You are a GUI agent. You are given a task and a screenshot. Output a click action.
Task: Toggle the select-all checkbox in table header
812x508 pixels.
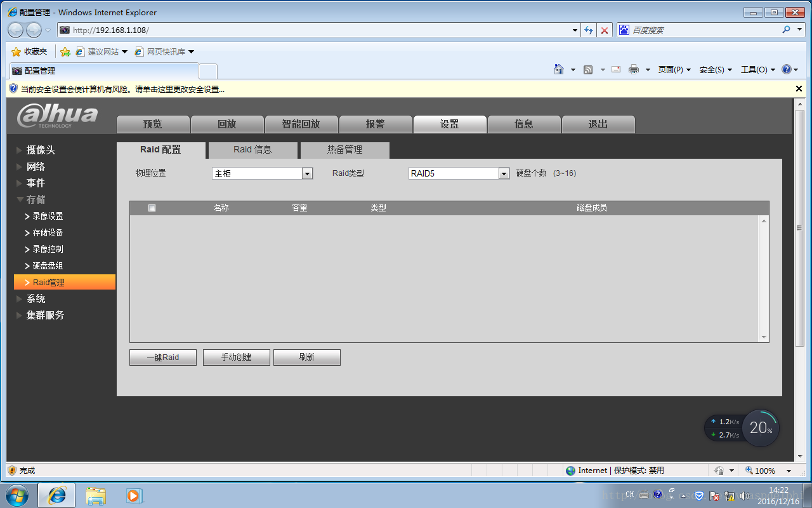(152, 208)
